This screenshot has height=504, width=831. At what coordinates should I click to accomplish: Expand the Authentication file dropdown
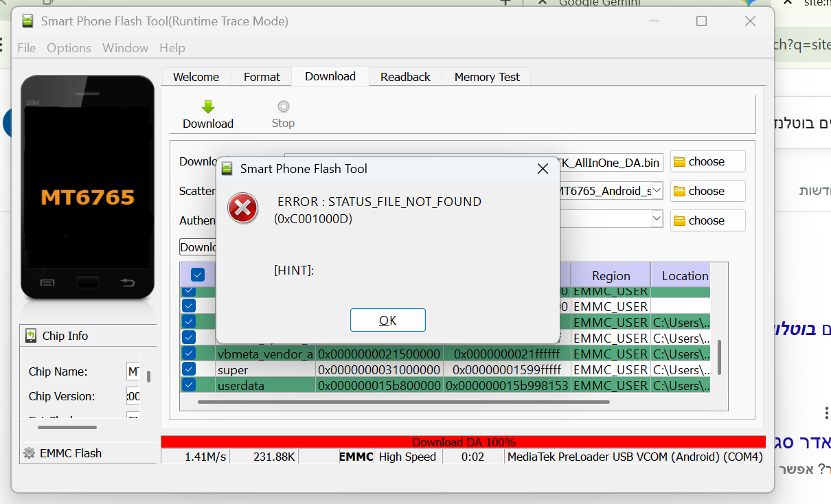click(657, 219)
